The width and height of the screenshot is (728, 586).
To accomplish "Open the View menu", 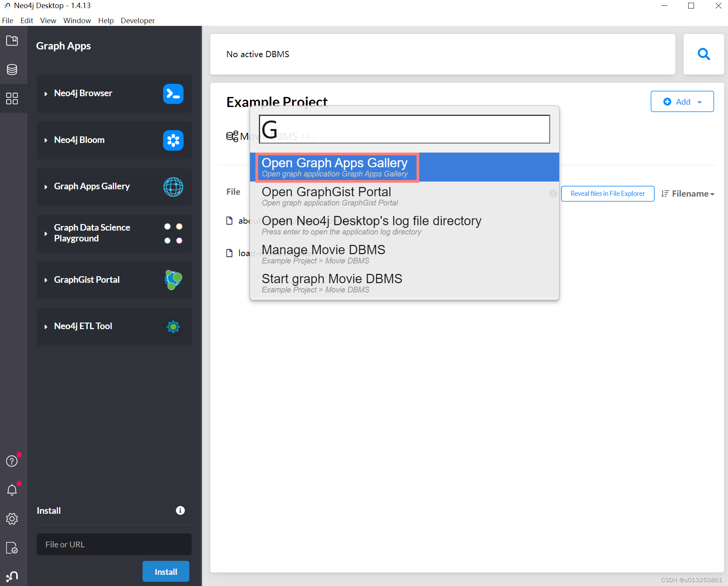I will [x=48, y=20].
